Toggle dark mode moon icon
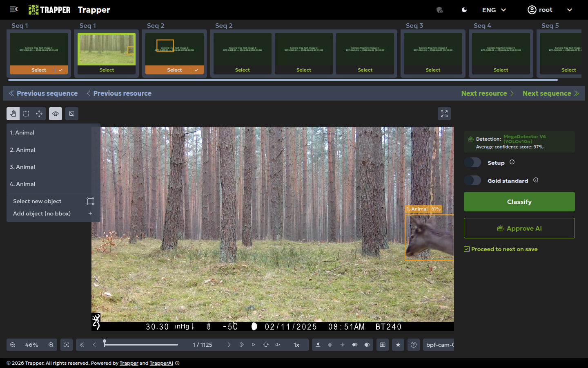 tap(464, 10)
